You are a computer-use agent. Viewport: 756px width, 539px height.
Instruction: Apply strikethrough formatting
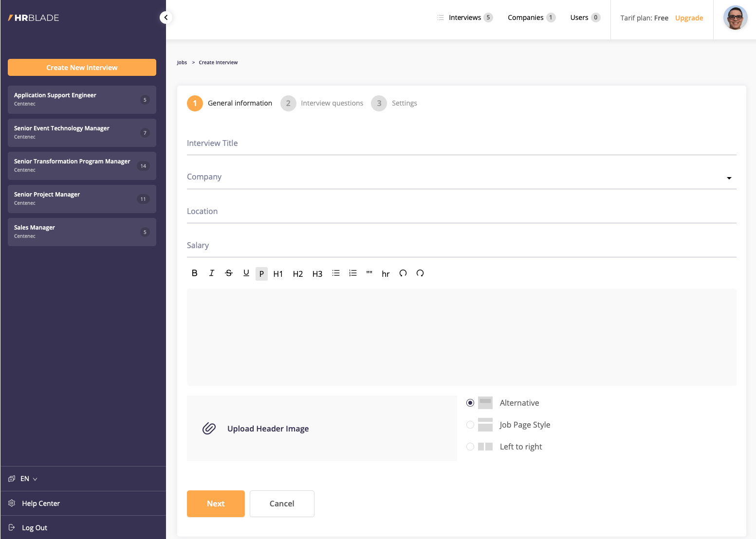[x=229, y=273]
